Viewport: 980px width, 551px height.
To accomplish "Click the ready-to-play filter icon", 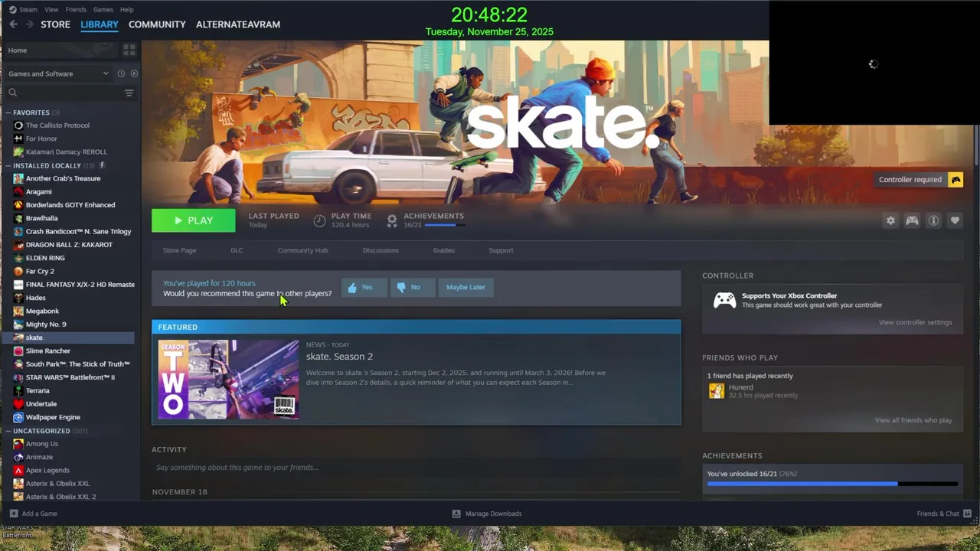I will tap(134, 73).
